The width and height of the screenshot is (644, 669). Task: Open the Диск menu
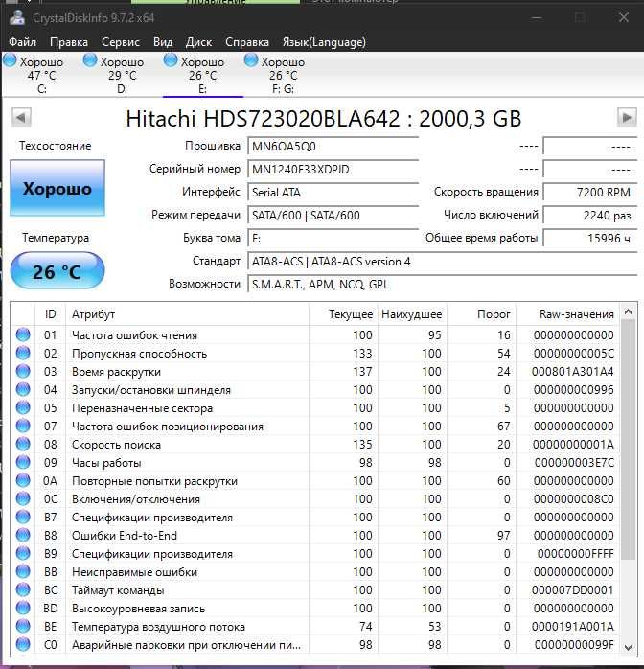(x=198, y=42)
